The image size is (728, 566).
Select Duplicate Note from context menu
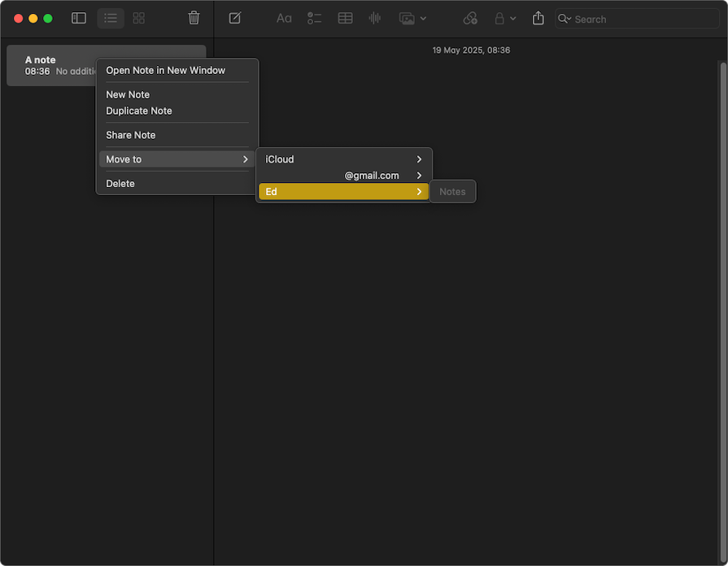pos(139,111)
